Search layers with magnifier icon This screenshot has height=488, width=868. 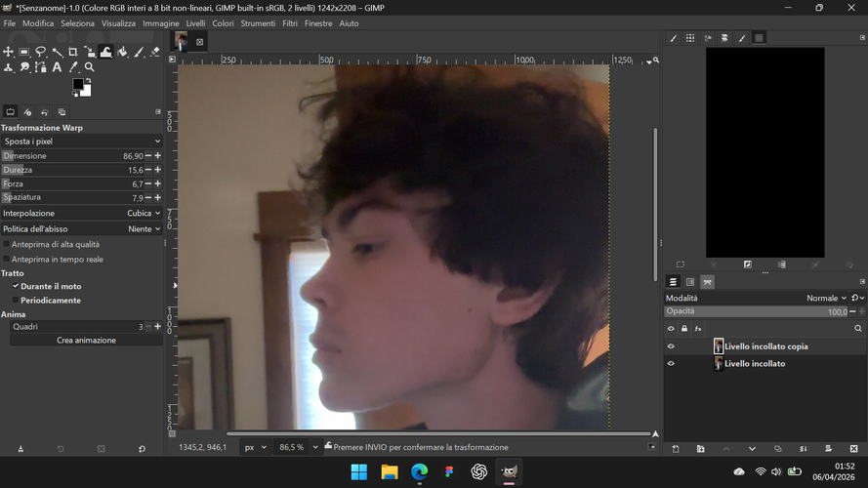point(858,329)
